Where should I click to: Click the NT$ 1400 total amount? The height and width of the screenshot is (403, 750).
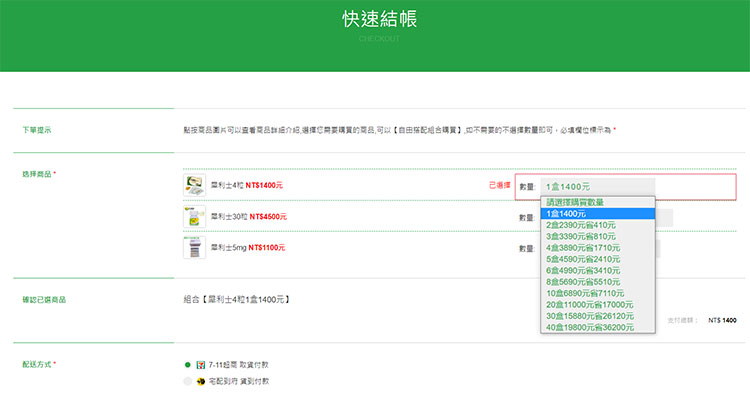click(x=722, y=320)
